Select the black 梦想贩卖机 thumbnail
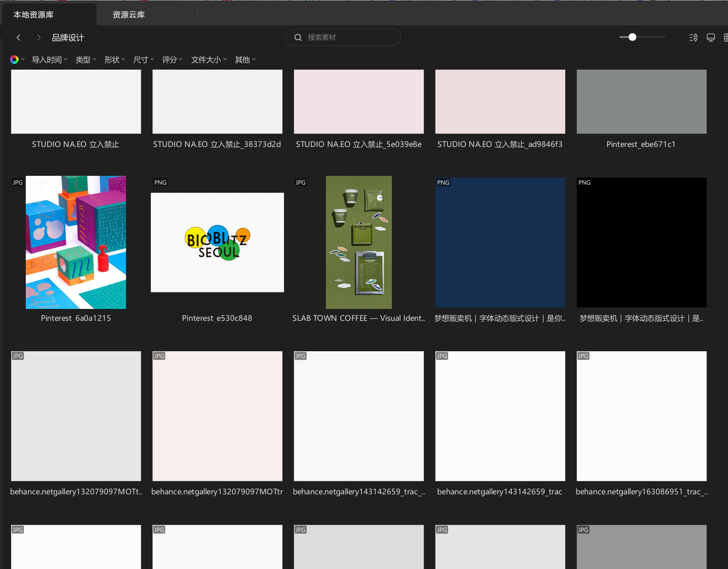 [641, 242]
